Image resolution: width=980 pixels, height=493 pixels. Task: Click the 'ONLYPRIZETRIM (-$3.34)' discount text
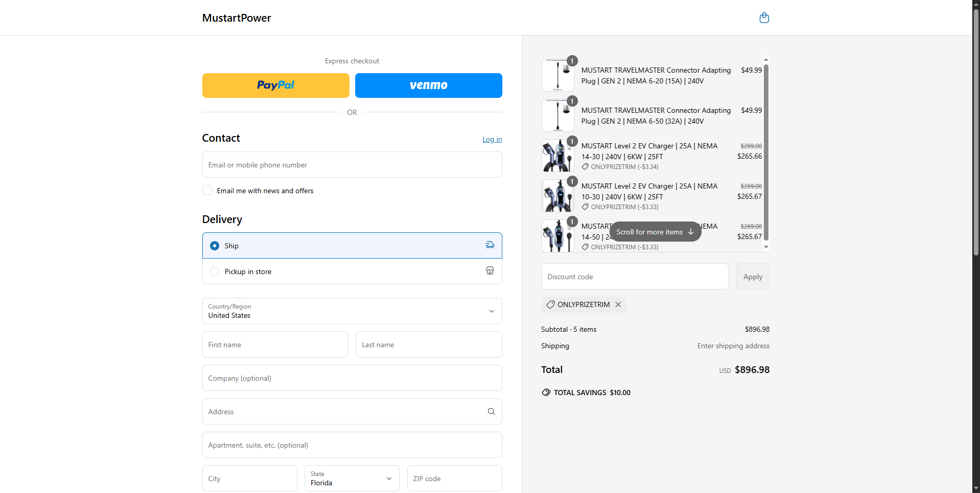coord(625,167)
